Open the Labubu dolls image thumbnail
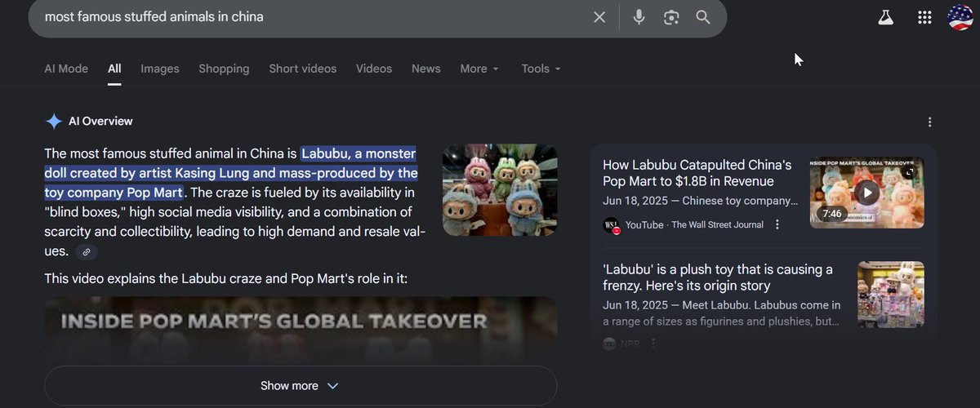Image resolution: width=980 pixels, height=408 pixels. coord(500,190)
